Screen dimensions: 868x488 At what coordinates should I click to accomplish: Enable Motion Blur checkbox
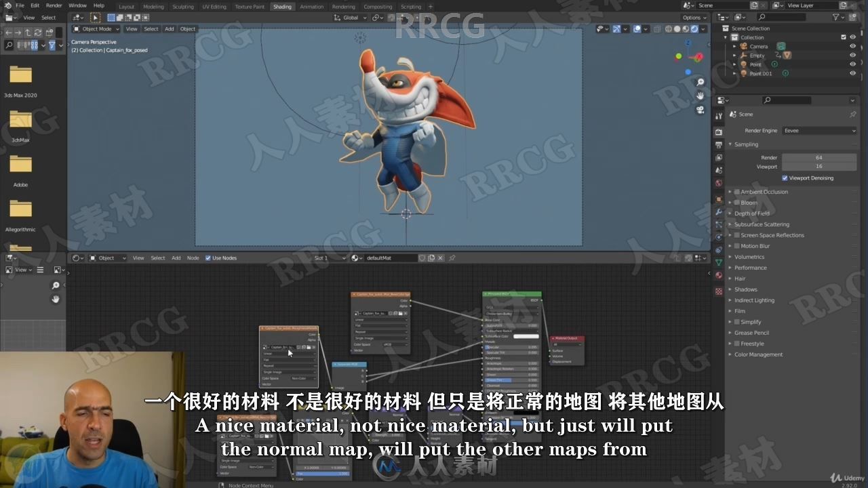736,246
